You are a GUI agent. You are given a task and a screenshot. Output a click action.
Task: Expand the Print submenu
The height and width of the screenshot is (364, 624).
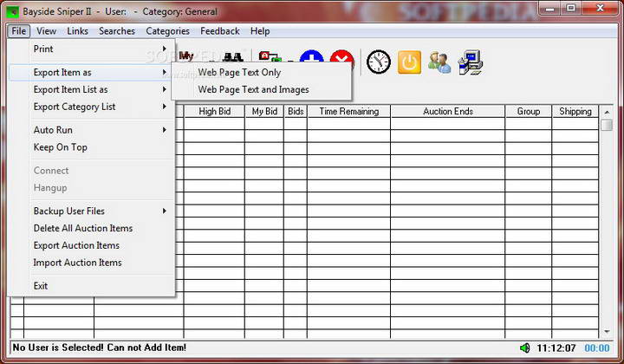tap(91, 49)
